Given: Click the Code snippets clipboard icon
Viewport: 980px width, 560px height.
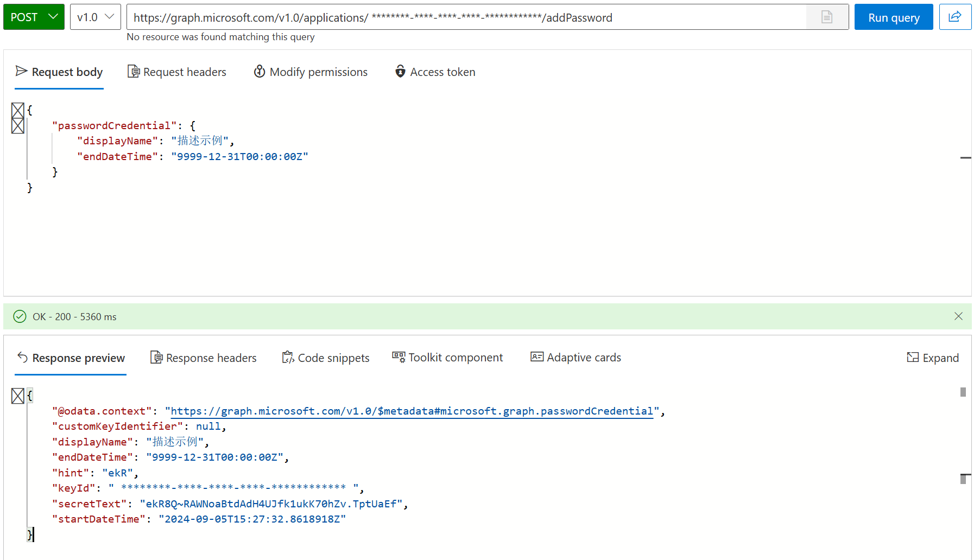Looking at the screenshot, I should (288, 358).
